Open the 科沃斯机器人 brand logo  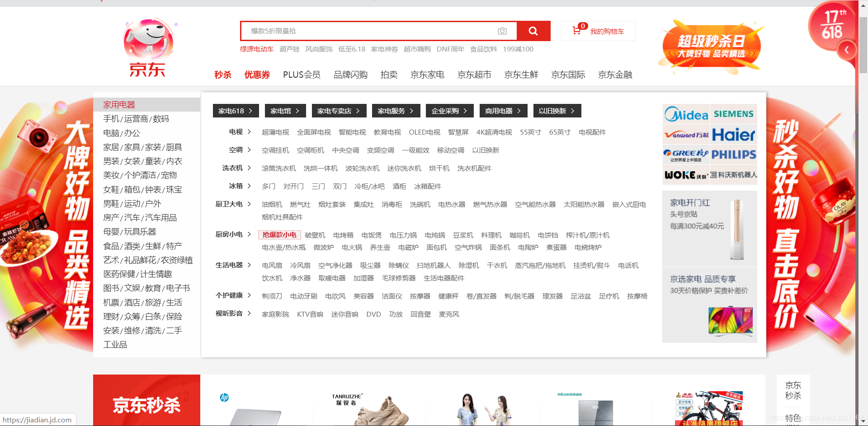[733, 175]
